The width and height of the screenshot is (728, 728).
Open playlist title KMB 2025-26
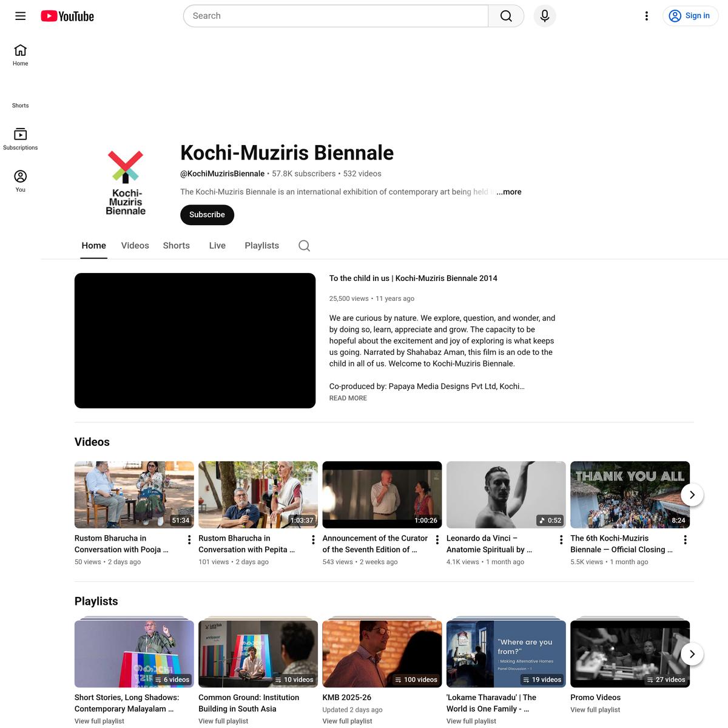pos(347,698)
